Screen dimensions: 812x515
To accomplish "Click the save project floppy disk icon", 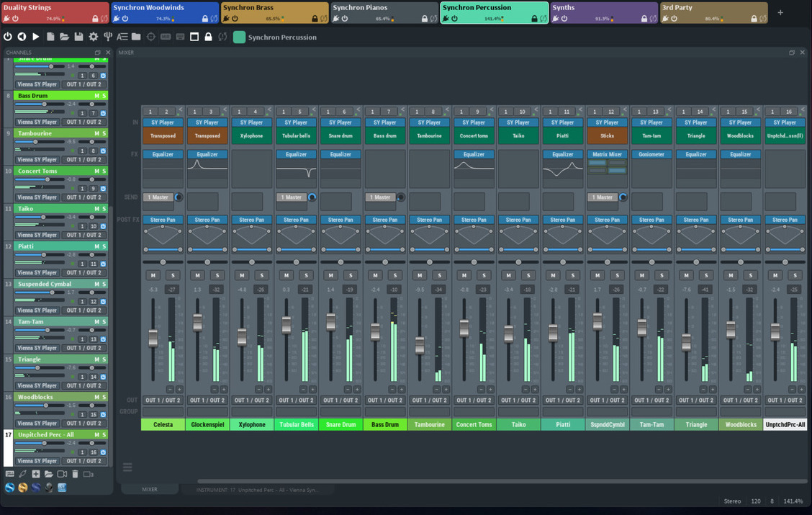I will 78,37.
